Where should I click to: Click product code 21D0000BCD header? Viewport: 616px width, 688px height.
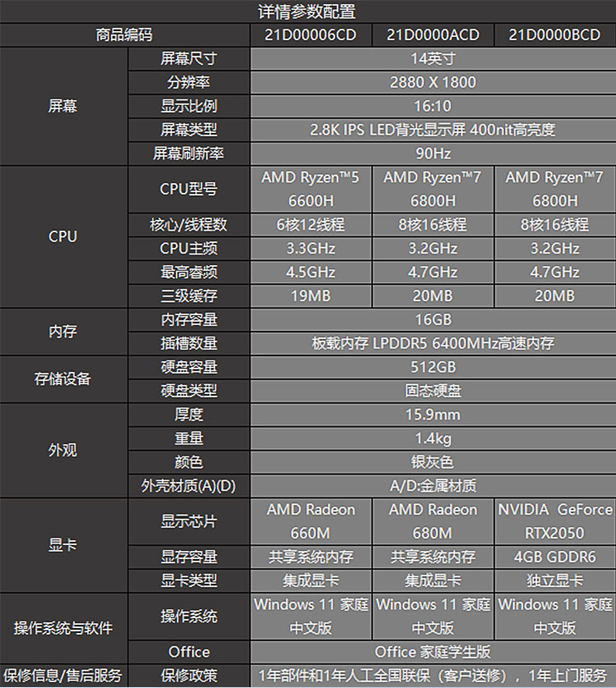pos(554,35)
